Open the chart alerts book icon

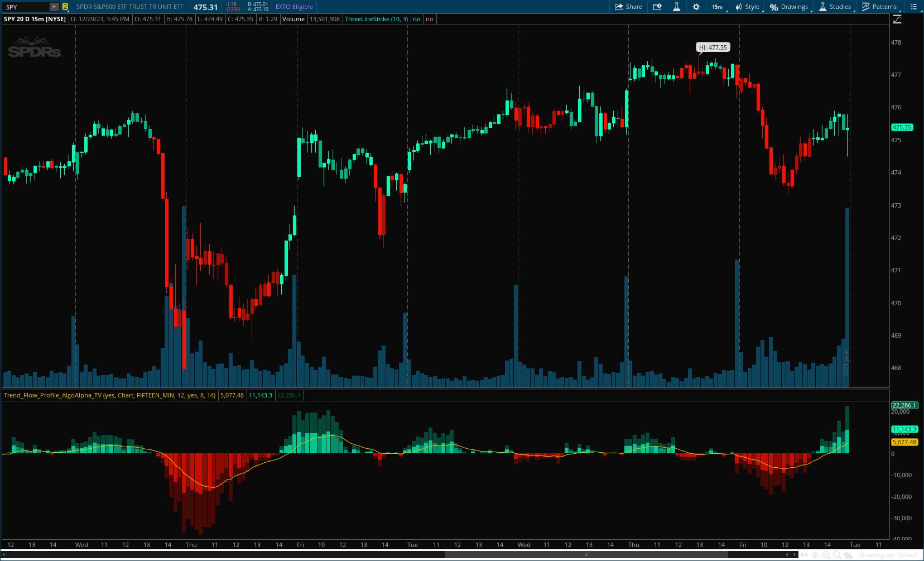click(x=657, y=7)
